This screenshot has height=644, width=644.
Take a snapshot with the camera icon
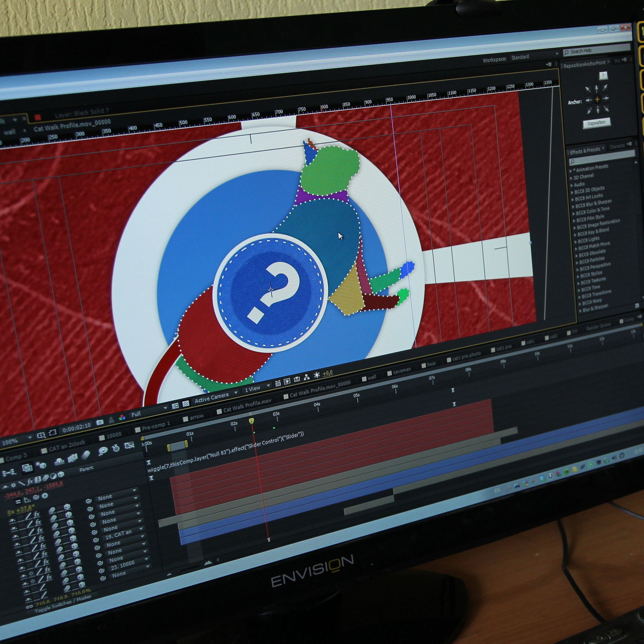pyautogui.click(x=100, y=422)
